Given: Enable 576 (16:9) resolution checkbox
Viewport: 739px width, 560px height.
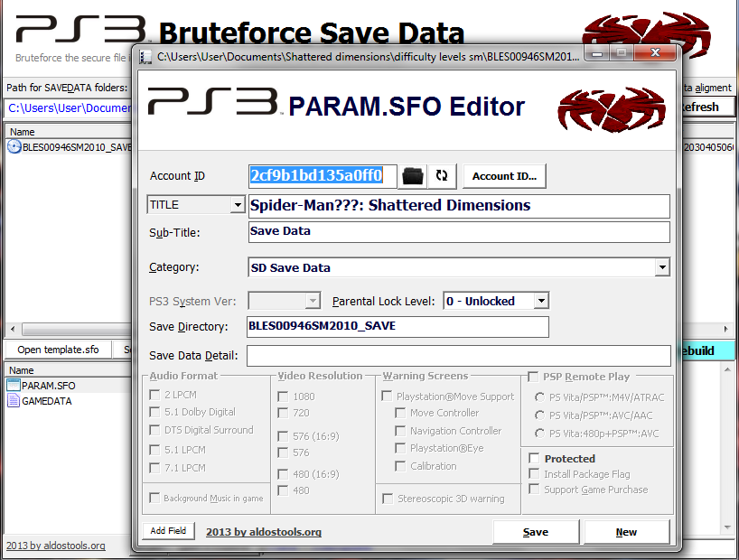Looking at the screenshot, I should tap(283, 436).
